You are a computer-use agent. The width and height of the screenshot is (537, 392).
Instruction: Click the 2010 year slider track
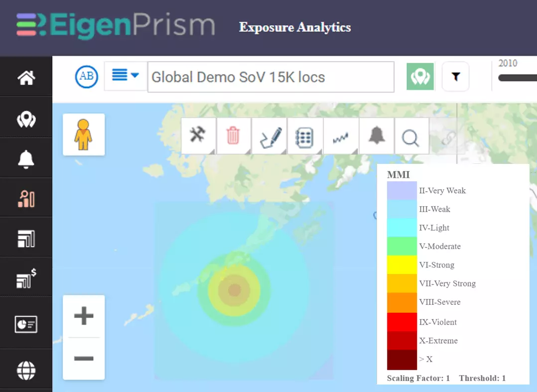pos(518,78)
